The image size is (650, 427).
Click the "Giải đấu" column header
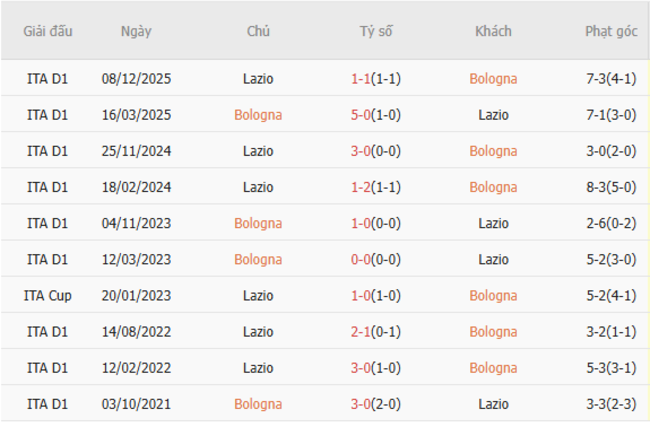click(48, 31)
